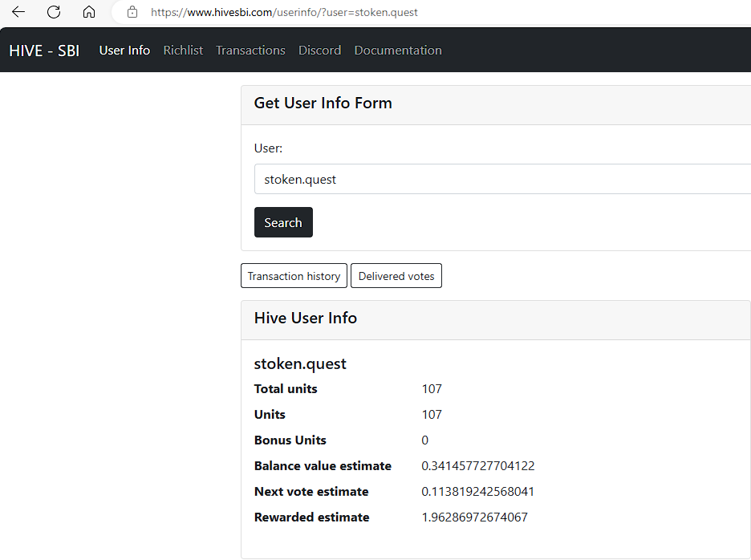Viewport: 751px width, 560px height.
Task: Click the browser address bar URL
Action: coord(284,13)
